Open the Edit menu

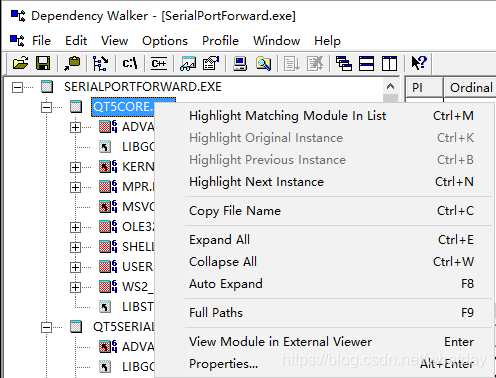(x=76, y=41)
